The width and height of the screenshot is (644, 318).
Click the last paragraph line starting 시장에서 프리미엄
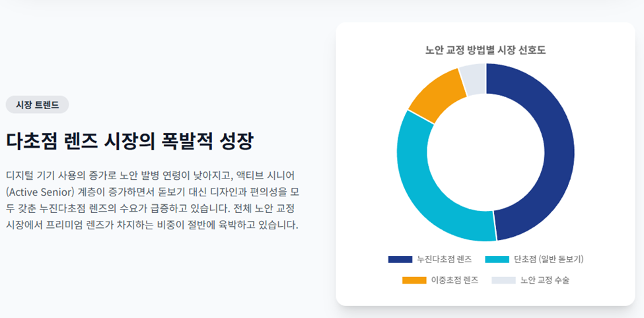tap(151, 225)
